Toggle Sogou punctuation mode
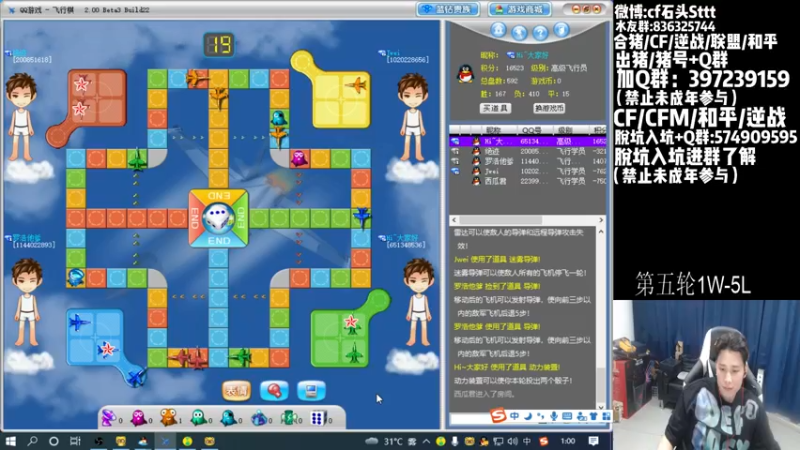 point(541,416)
